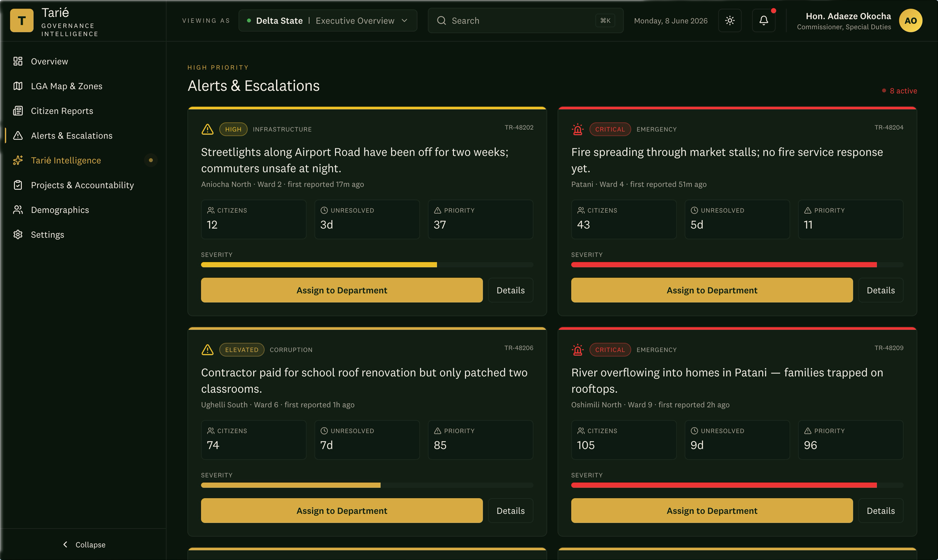Click unresolved clock icon showing 5d
938x560 pixels.
click(x=694, y=210)
